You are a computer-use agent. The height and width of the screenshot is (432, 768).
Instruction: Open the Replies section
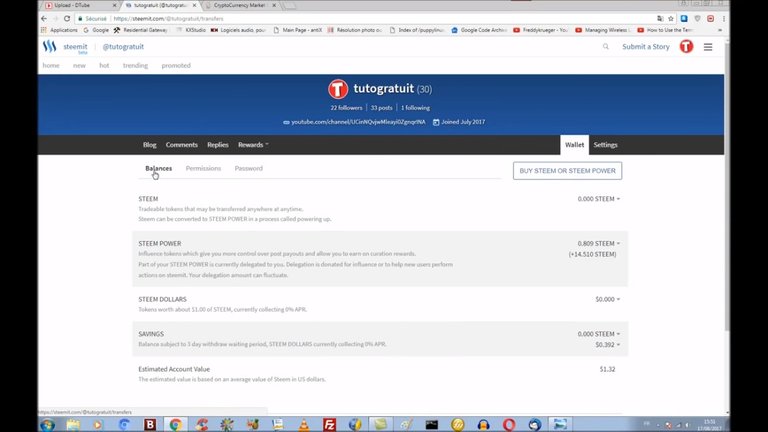pos(217,145)
